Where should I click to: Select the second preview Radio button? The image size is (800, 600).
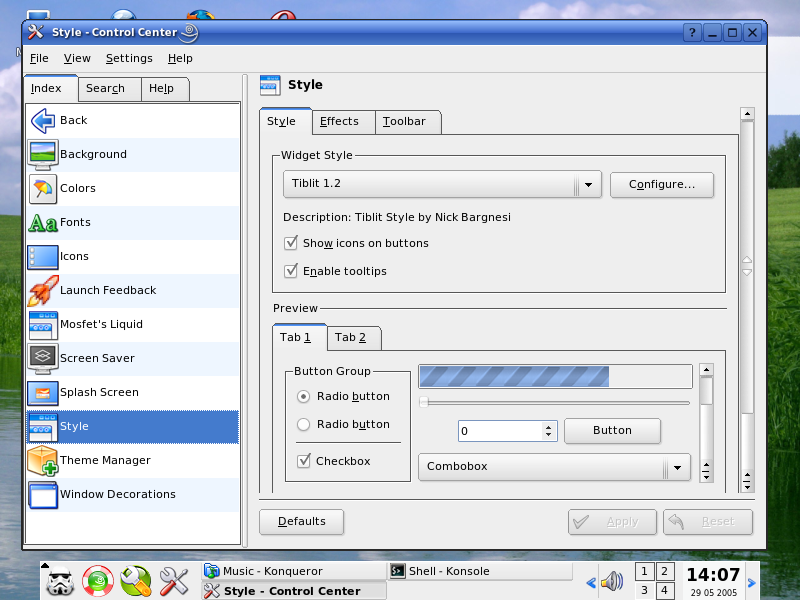(x=304, y=424)
